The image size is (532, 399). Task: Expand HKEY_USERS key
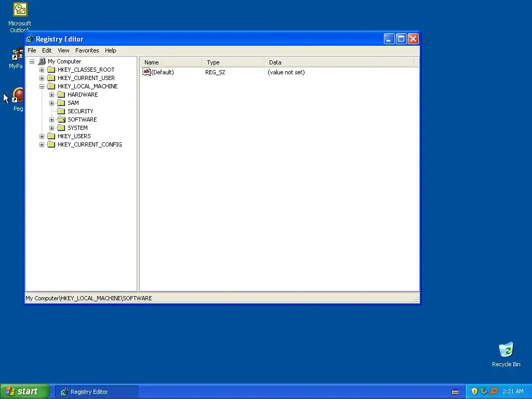click(x=42, y=137)
